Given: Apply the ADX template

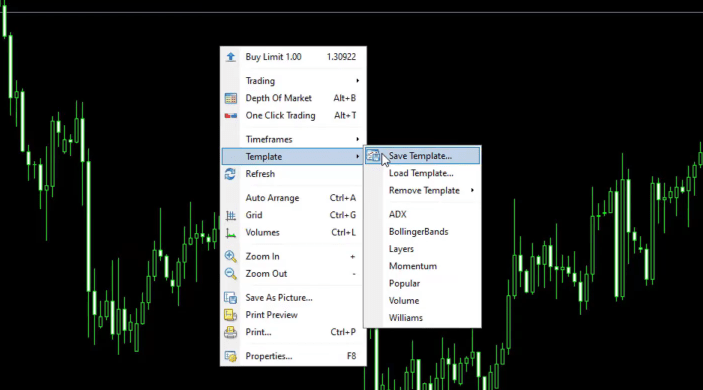Looking at the screenshot, I should point(422,214).
